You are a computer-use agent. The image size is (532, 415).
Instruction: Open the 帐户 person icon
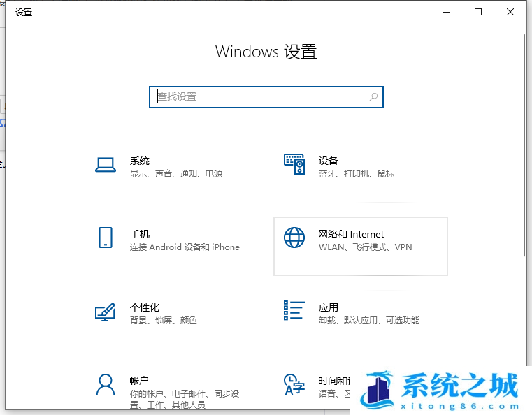pos(106,384)
